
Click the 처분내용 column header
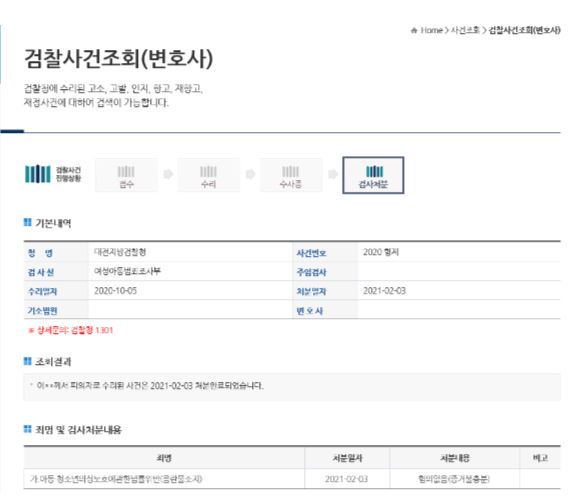click(455, 458)
